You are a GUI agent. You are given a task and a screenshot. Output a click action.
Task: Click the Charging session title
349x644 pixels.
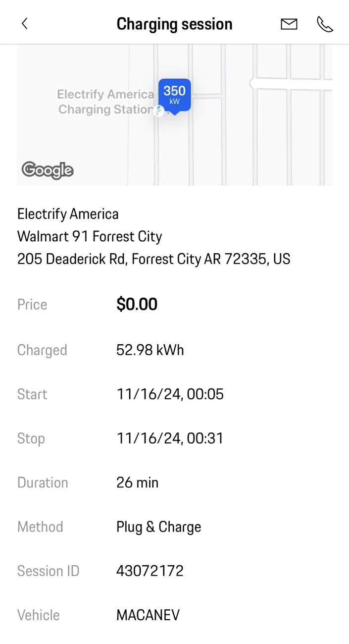pyautogui.click(x=174, y=24)
